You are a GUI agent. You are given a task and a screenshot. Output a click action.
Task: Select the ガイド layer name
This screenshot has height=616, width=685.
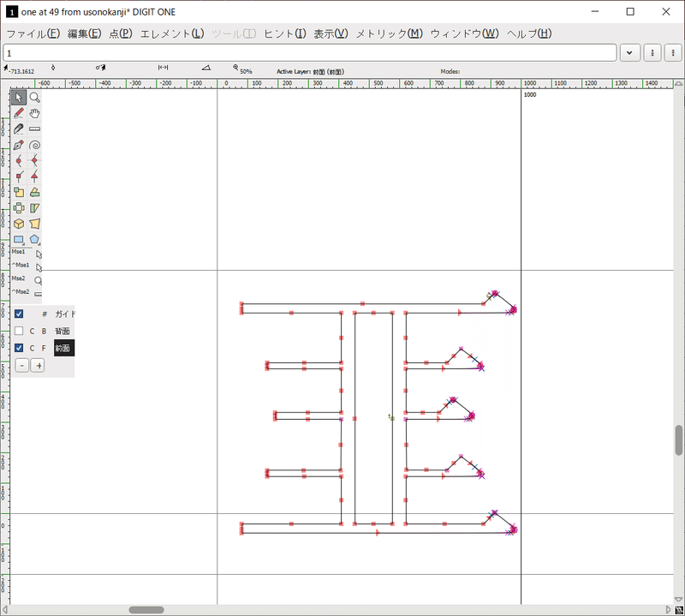point(65,314)
